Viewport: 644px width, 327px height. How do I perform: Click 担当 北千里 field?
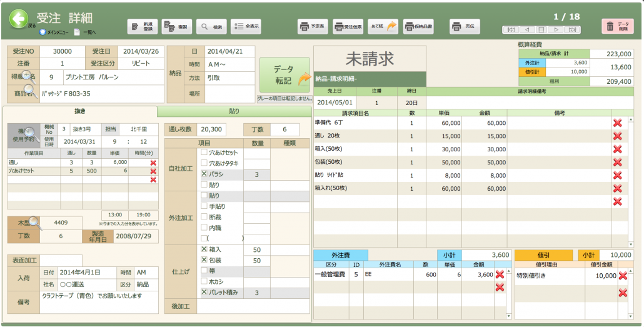[x=138, y=129]
